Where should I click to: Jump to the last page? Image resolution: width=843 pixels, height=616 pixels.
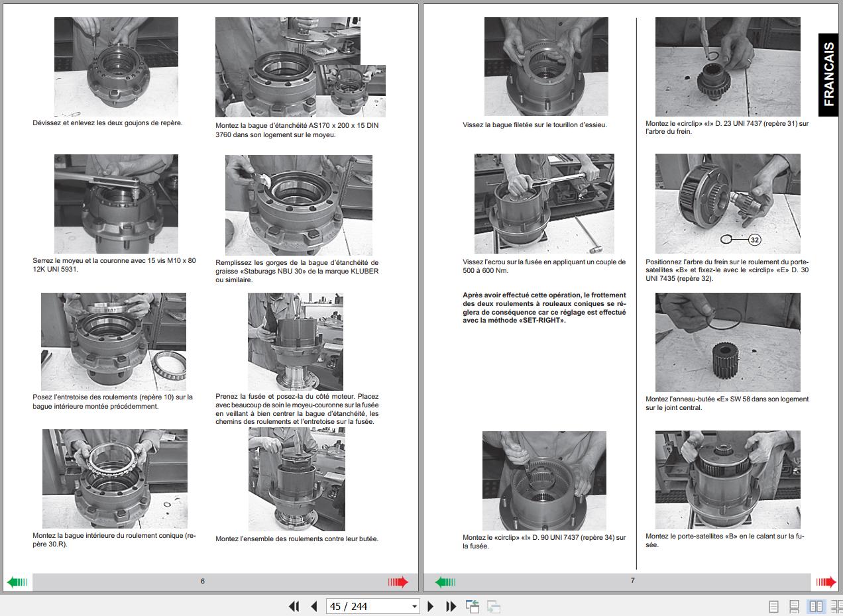pyautogui.click(x=451, y=606)
